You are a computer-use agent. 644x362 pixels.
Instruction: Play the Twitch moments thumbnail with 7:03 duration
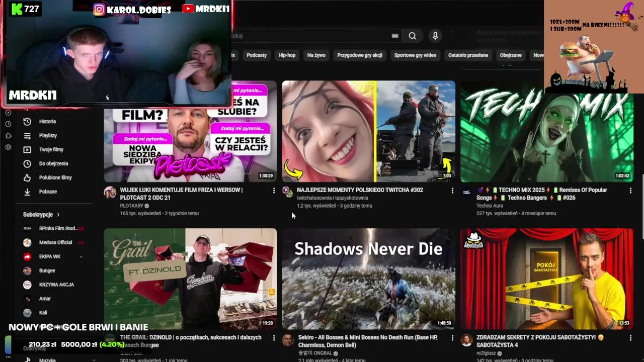pyautogui.click(x=369, y=132)
